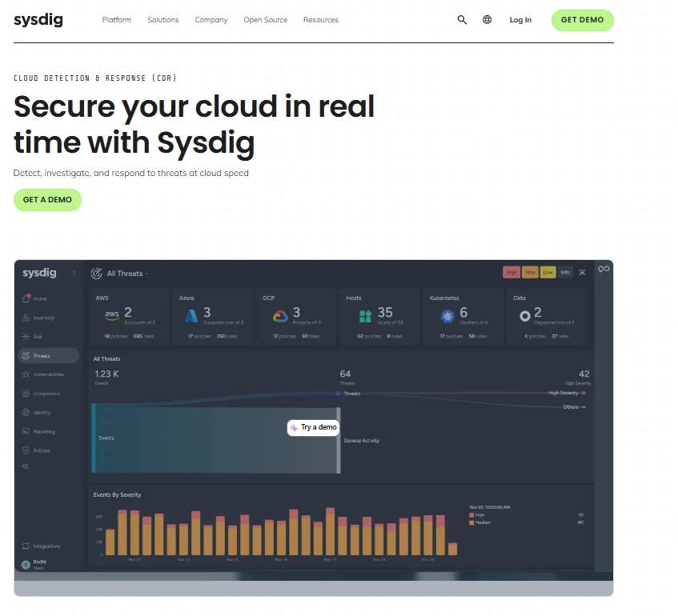The height and width of the screenshot is (616, 678).
Task: Click the Threats node in flow chart
Action: pyautogui.click(x=339, y=394)
